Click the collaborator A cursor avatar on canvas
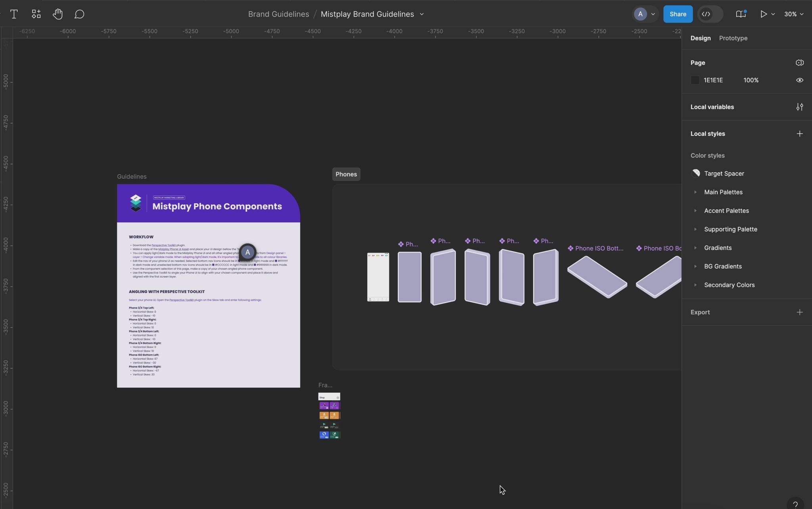Image resolution: width=812 pixels, height=509 pixels. pyautogui.click(x=247, y=252)
